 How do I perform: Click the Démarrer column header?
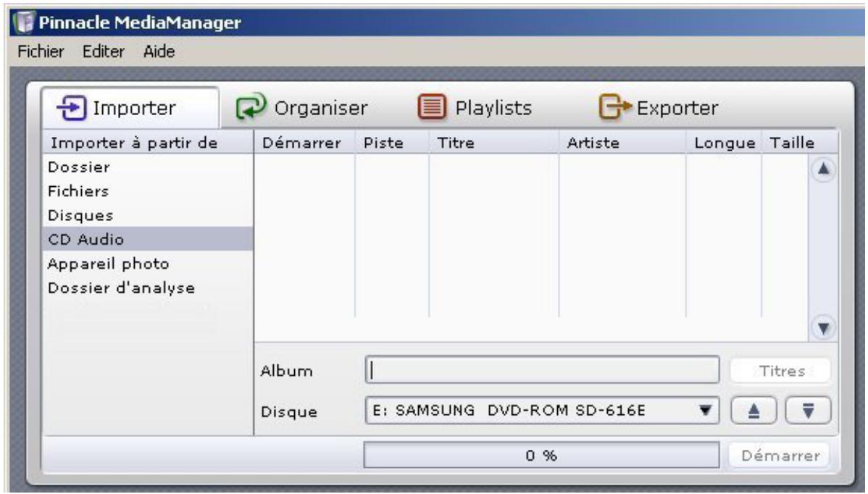[304, 143]
